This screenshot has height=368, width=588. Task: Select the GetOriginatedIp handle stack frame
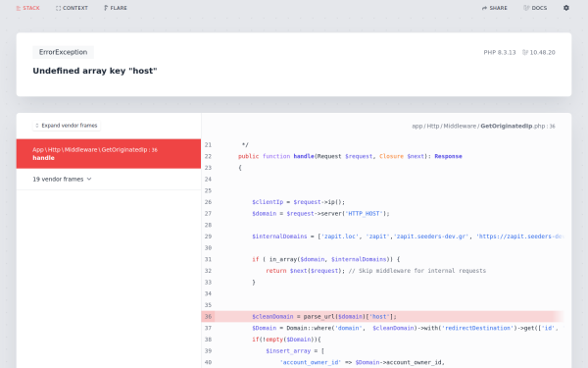[x=109, y=154]
